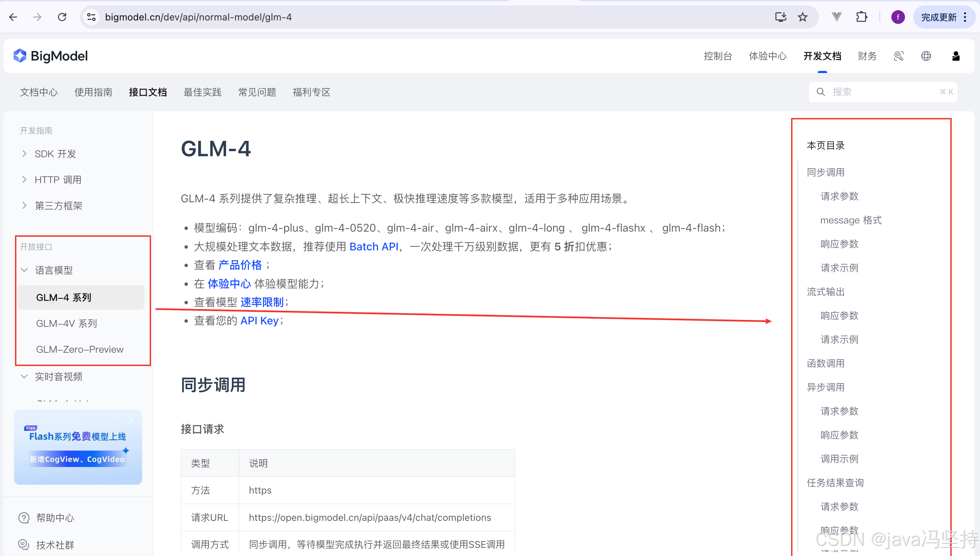This screenshot has width=980, height=556.
Task: Open the user account icon
Action: pyautogui.click(x=955, y=56)
